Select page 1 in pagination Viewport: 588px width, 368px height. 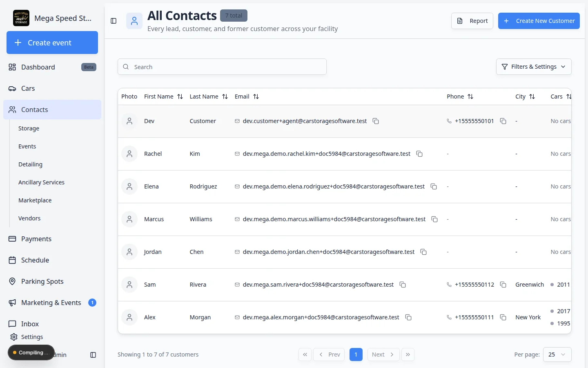(356, 355)
